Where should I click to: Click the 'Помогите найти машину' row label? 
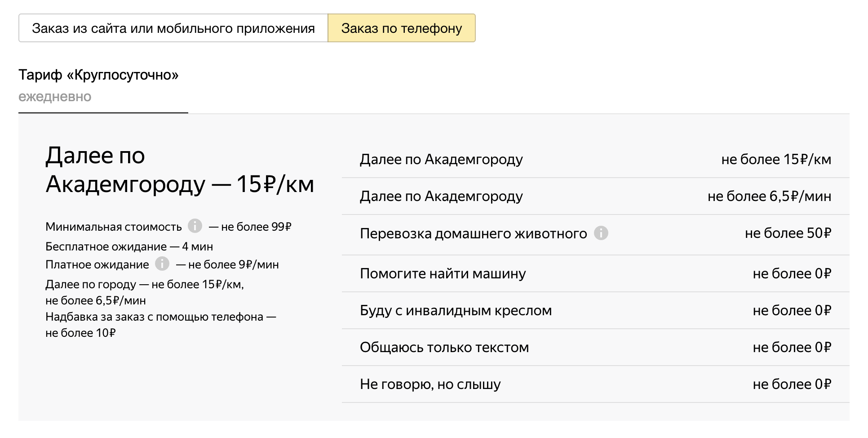point(443,273)
